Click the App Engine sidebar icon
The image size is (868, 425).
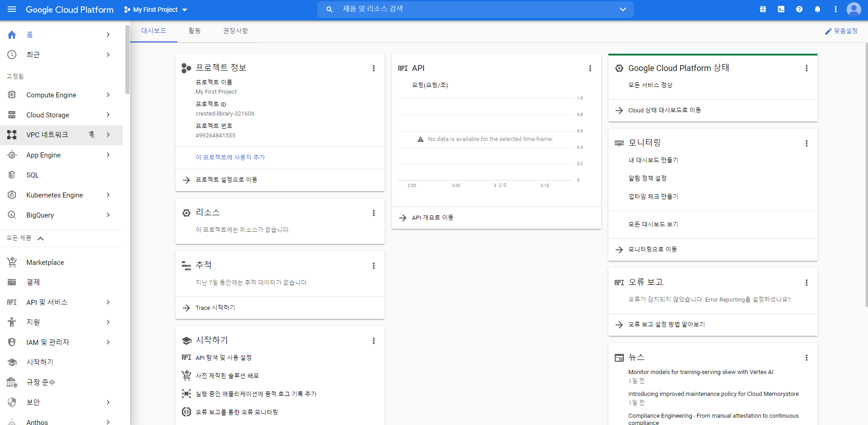12,155
